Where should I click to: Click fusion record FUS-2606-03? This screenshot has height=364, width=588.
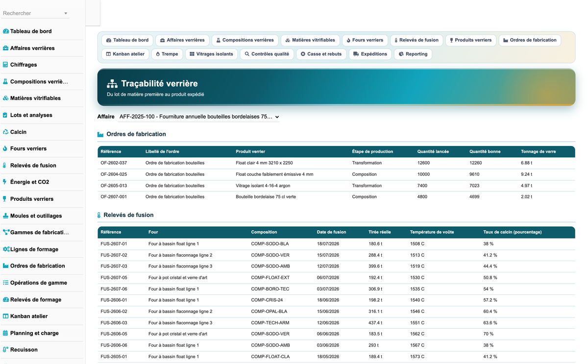tap(114, 323)
